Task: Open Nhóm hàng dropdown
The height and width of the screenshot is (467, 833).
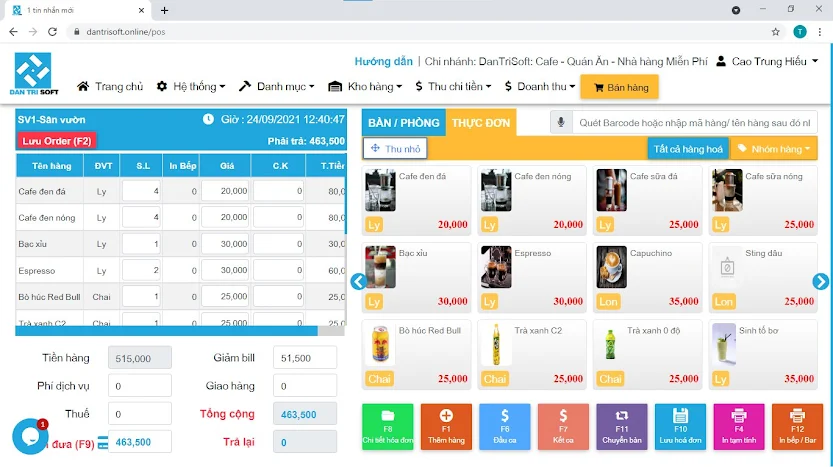Action: point(774,149)
